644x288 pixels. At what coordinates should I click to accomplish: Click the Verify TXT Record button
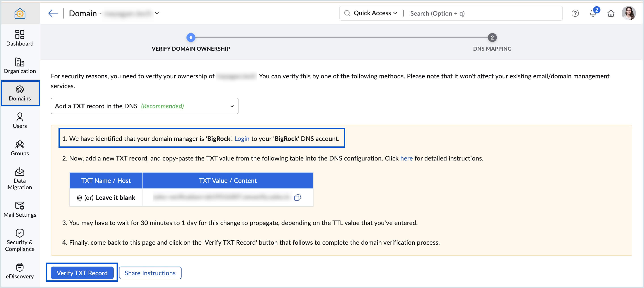click(82, 273)
